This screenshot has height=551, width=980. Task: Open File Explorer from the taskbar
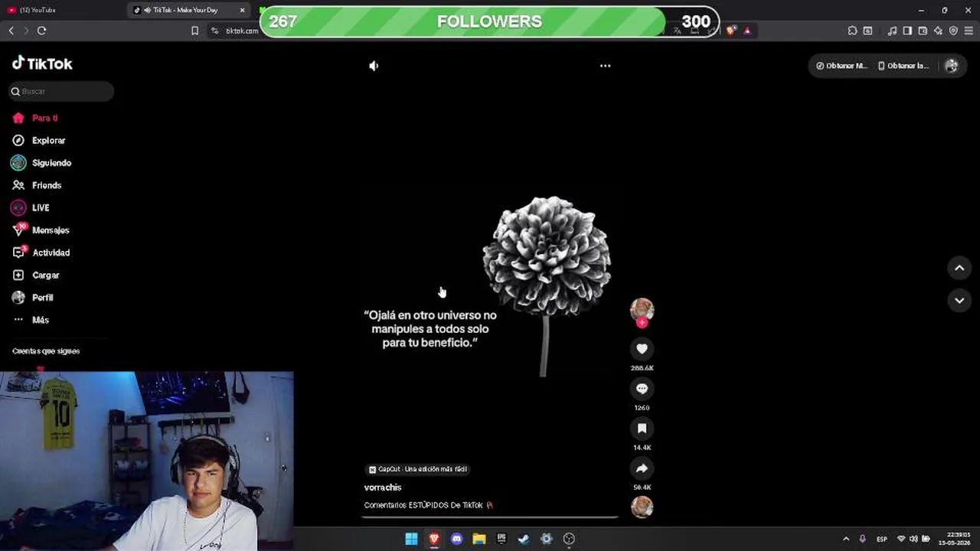coord(479,539)
